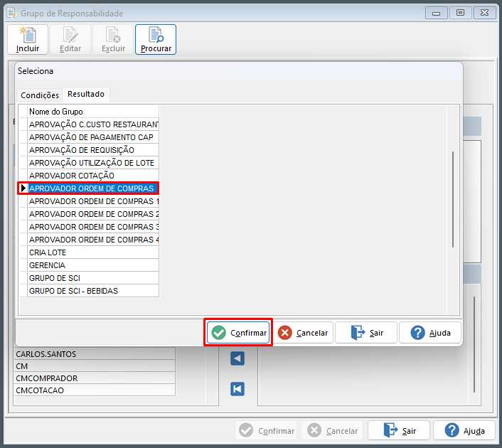Confirm selection in Seleciona dialog
This screenshot has width=502, height=448.
coord(238,333)
